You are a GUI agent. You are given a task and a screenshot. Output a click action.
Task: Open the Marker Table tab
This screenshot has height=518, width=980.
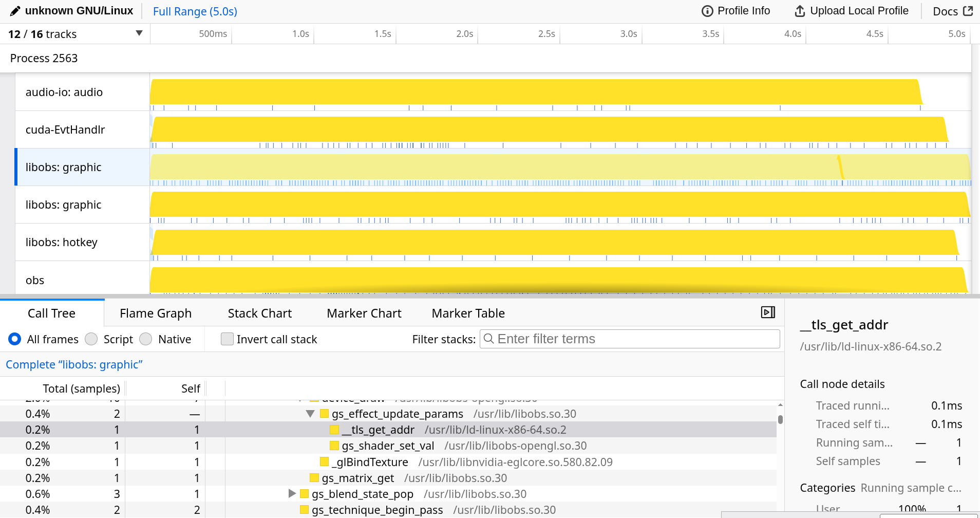pyautogui.click(x=468, y=313)
